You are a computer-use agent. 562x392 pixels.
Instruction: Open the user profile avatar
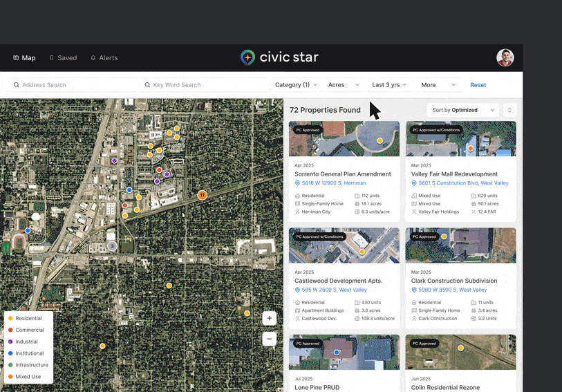click(505, 57)
